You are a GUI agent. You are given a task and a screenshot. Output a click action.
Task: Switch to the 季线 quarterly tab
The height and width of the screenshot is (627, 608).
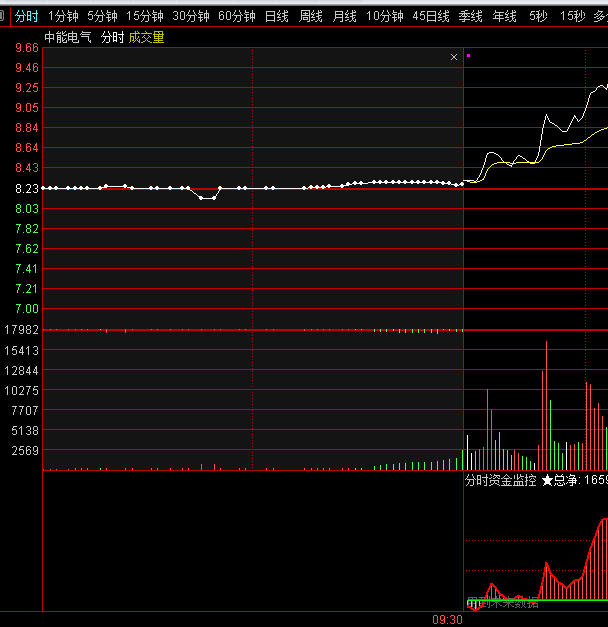470,16
